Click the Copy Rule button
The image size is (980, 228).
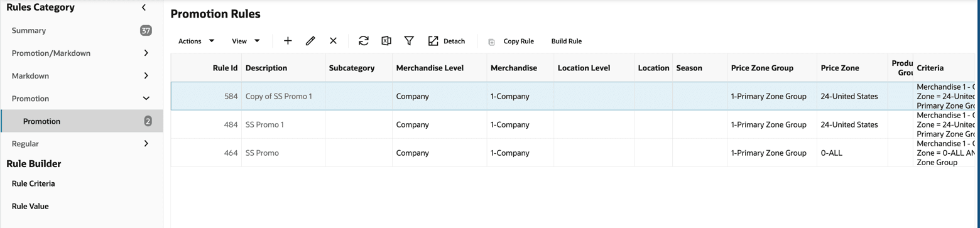(x=518, y=41)
